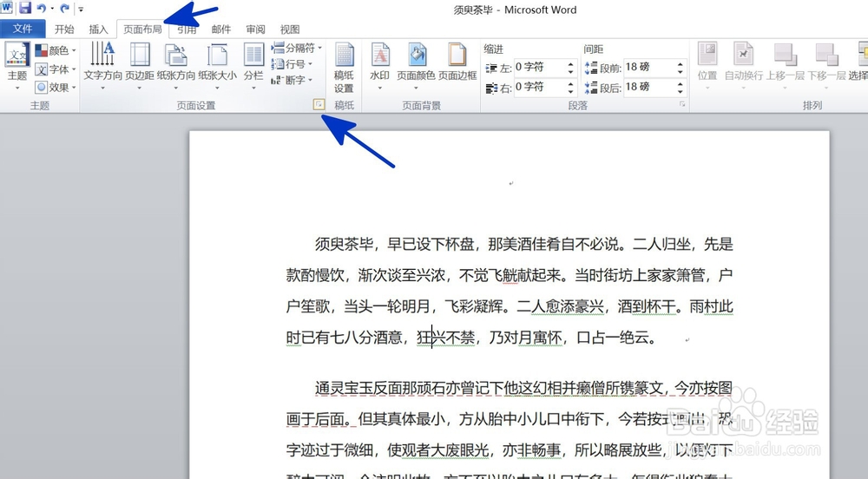Open the 主题 (Themes) gallery

coord(17,66)
